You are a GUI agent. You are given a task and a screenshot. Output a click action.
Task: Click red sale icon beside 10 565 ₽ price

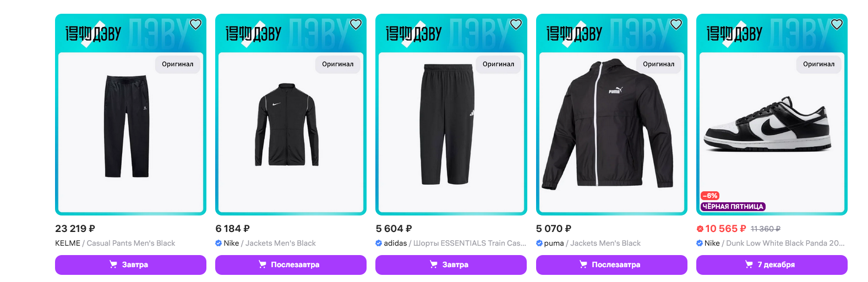tap(700, 229)
